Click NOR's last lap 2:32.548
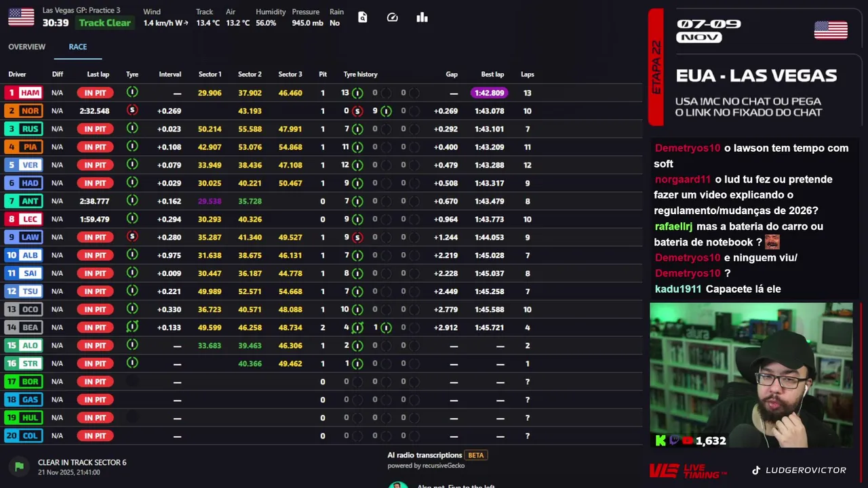 [94, 111]
